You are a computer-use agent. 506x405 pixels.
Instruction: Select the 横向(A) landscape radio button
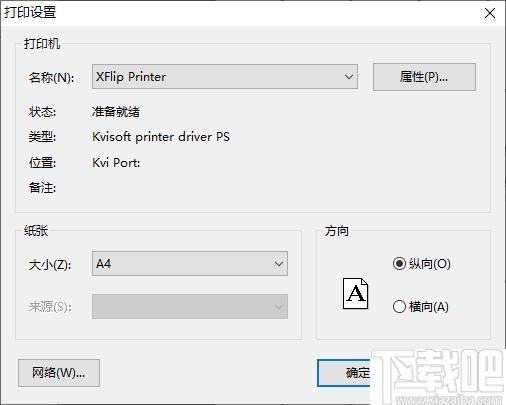point(399,306)
